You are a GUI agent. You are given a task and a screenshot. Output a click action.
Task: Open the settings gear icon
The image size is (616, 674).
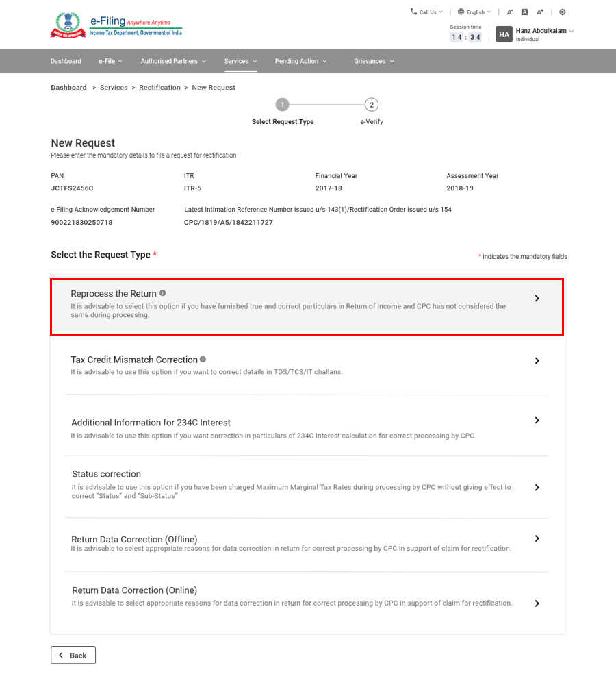562,12
